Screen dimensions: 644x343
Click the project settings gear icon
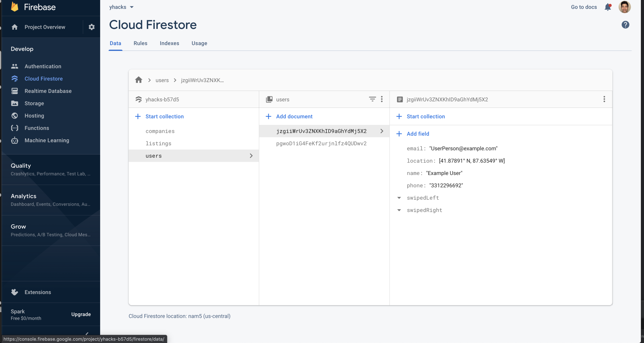coord(91,27)
